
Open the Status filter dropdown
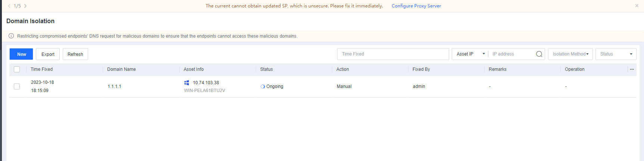[616, 54]
